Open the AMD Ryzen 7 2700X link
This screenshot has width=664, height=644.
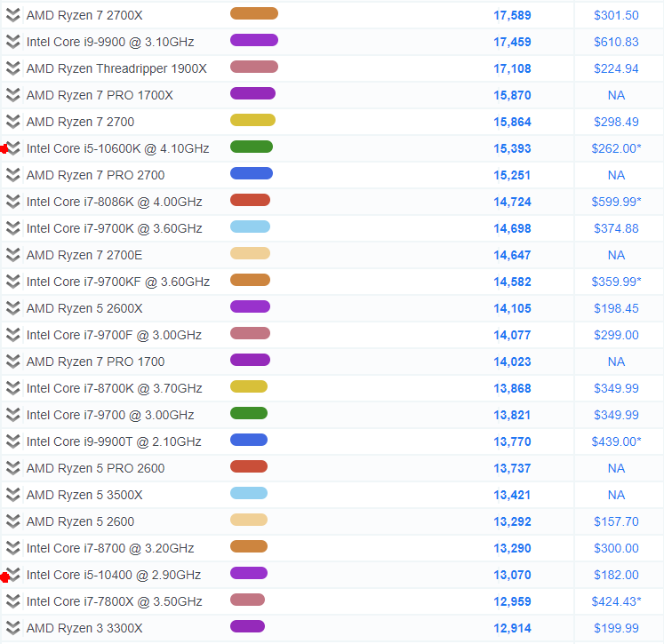(84, 15)
